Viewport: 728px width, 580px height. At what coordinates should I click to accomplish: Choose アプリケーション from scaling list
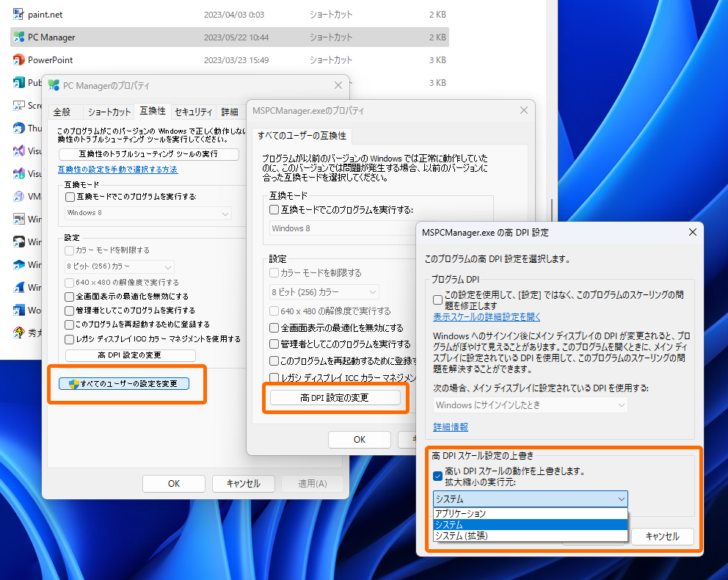(530, 514)
